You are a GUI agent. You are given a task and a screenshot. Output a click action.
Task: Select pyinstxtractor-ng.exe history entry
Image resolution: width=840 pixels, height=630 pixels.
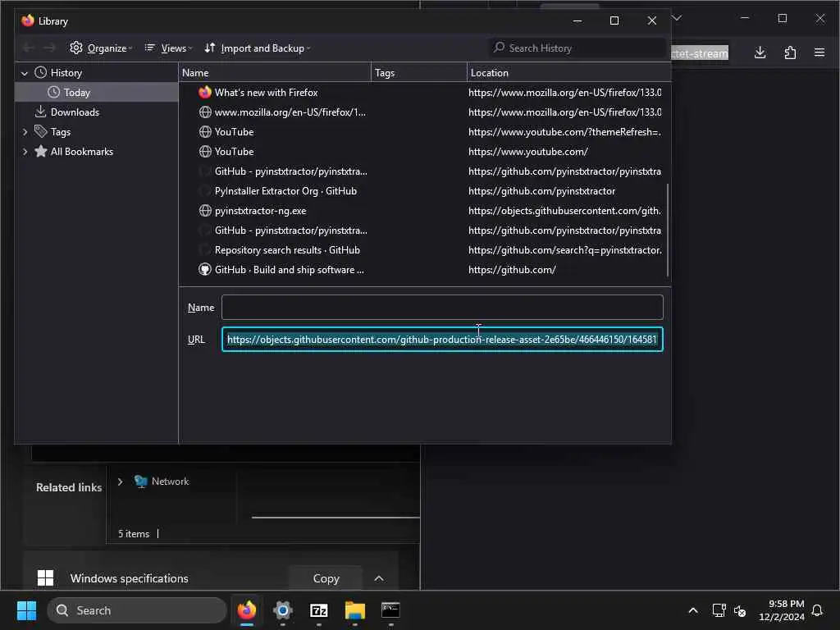(x=423, y=211)
